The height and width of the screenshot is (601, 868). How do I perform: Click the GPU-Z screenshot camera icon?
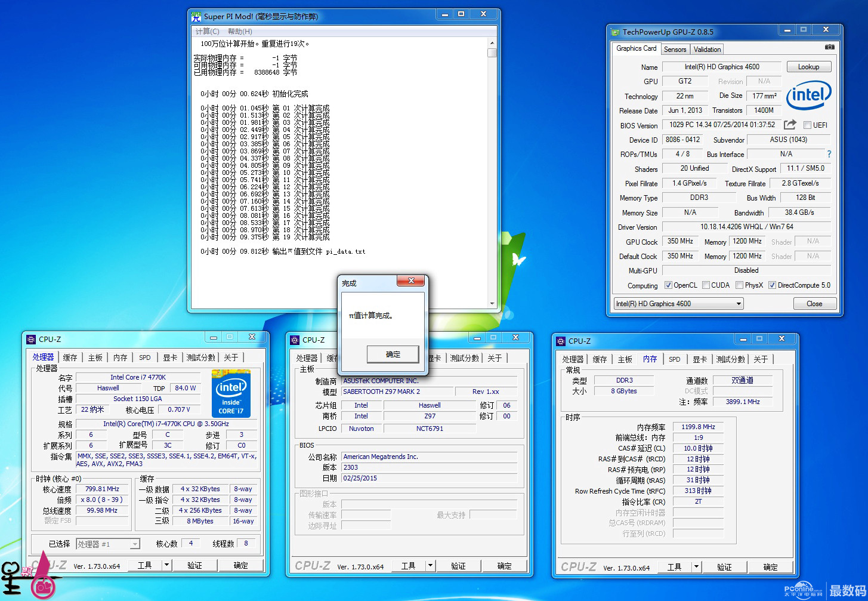829,47
